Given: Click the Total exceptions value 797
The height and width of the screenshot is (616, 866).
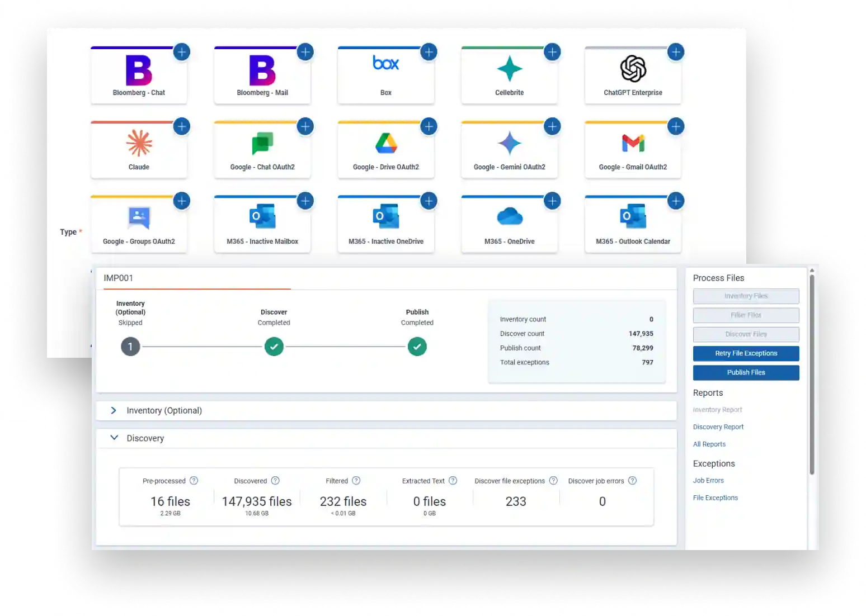Looking at the screenshot, I should (648, 363).
